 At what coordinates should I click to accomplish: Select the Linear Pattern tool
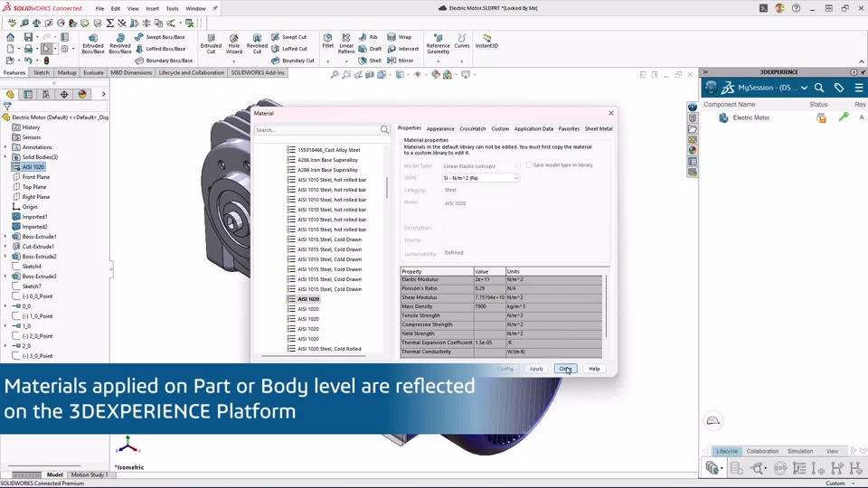[346, 43]
